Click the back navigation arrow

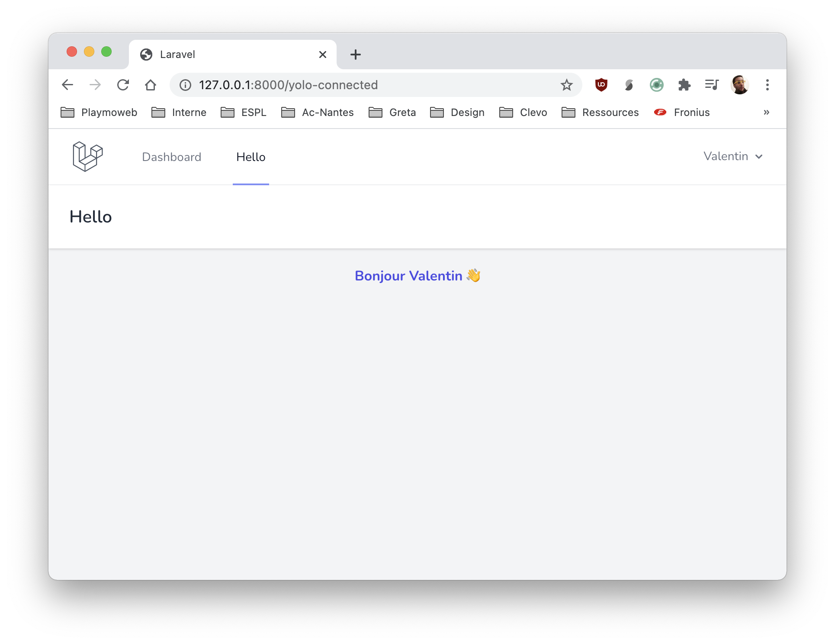pyautogui.click(x=67, y=85)
